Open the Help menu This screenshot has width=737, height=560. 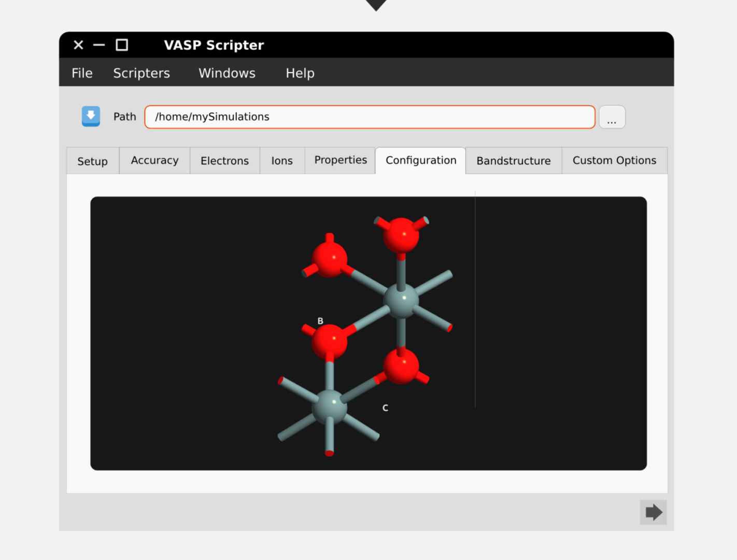300,73
